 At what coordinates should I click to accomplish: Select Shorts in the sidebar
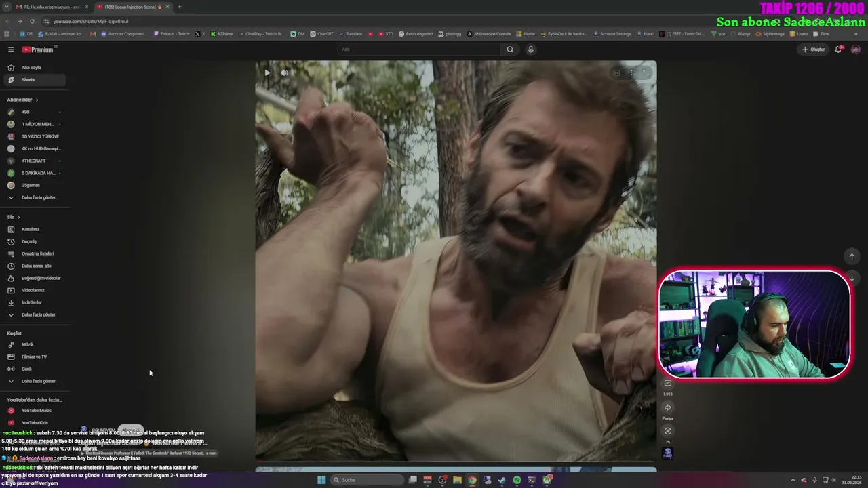(x=34, y=80)
